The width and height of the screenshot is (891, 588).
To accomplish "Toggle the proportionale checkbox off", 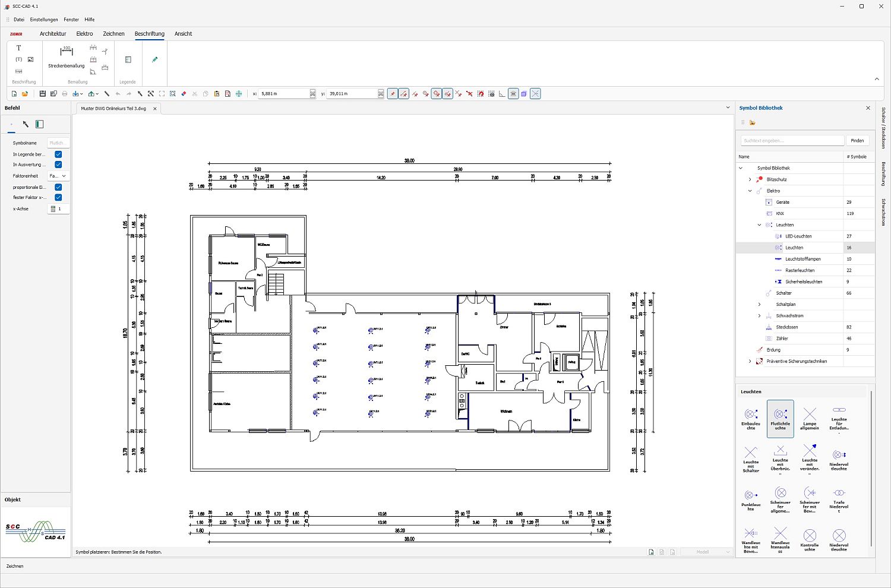I will (x=58, y=186).
